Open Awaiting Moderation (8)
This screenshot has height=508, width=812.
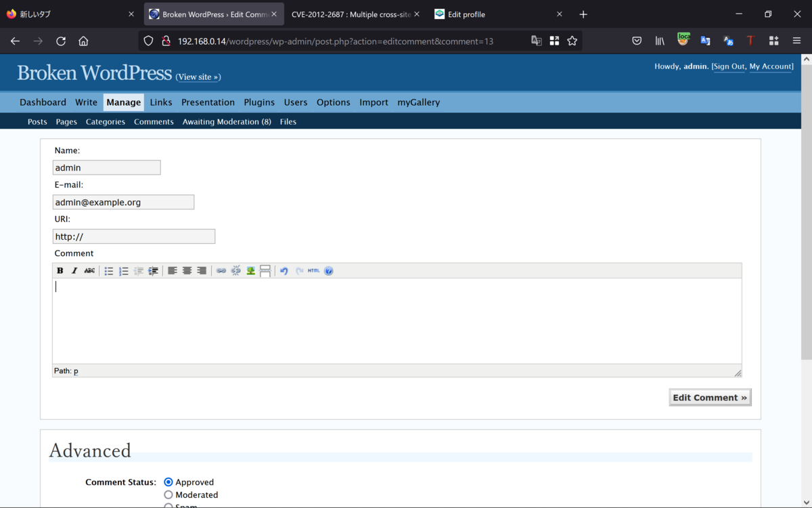point(227,122)
